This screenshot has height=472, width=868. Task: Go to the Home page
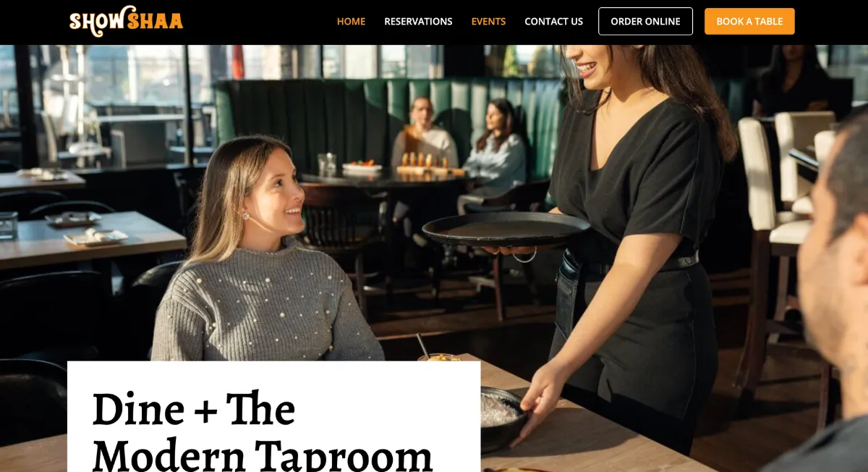coord(351,22)
